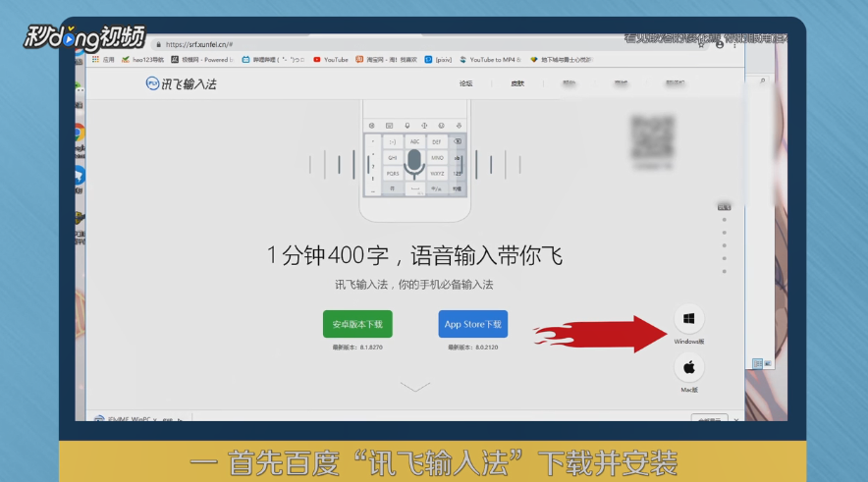Open the 地下城与勇士 bookmark
Screen dimensions: 868x482
(561, 59)
